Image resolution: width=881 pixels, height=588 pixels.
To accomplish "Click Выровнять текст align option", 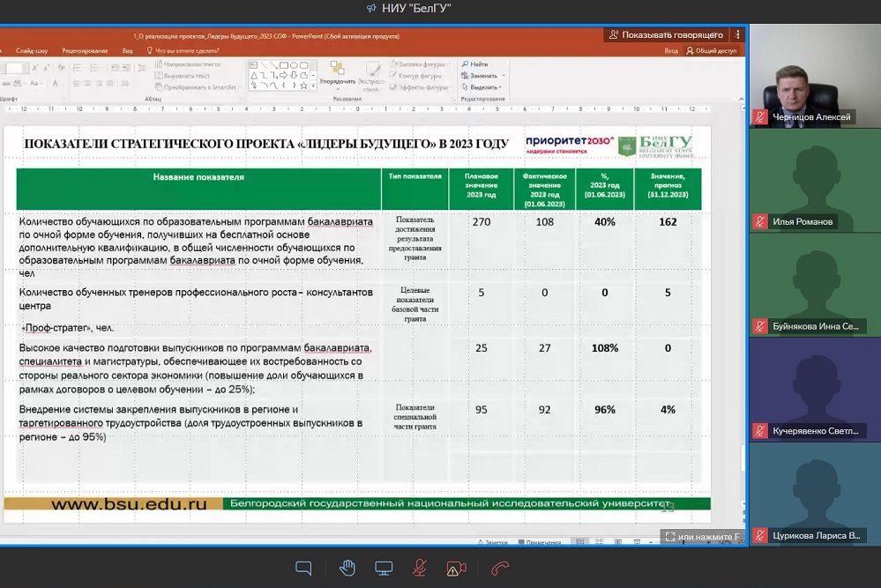I will click(x=183, y=75).
